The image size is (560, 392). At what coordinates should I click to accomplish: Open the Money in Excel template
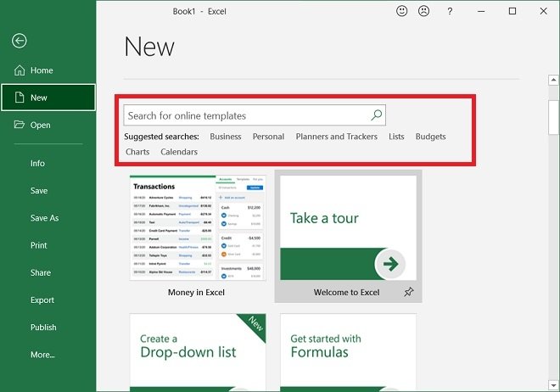[198, 228]
